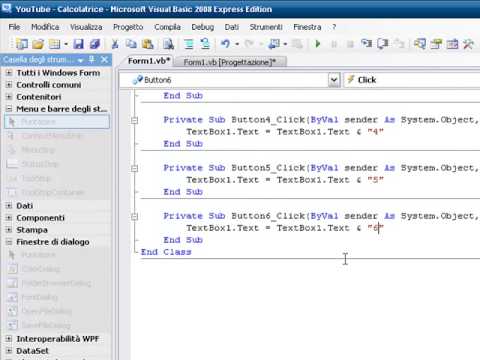The image size is (480, 360).
Task: Click the Step Over debug icon
Action: (x=383, y=44)
